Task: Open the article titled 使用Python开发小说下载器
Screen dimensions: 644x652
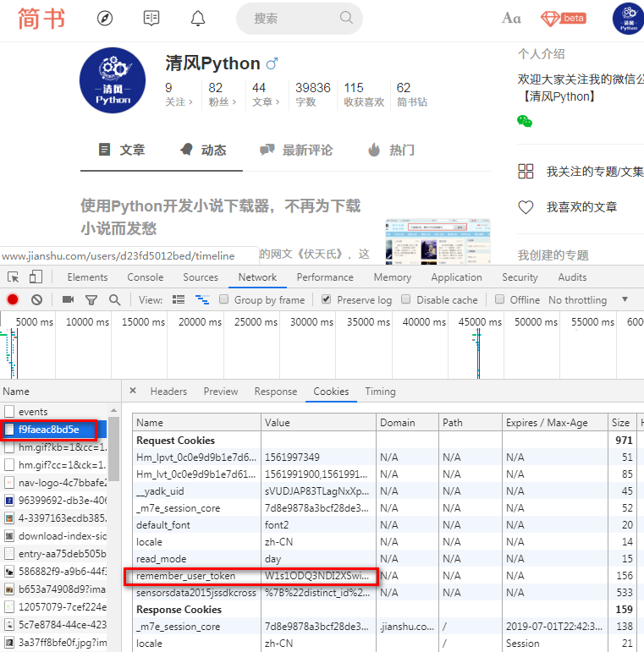Action: pos(221,217)
